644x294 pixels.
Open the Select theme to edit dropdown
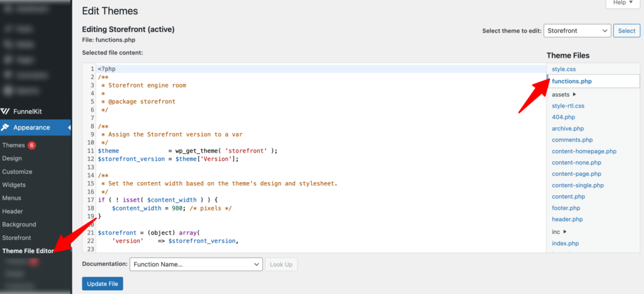pos(577,31)
